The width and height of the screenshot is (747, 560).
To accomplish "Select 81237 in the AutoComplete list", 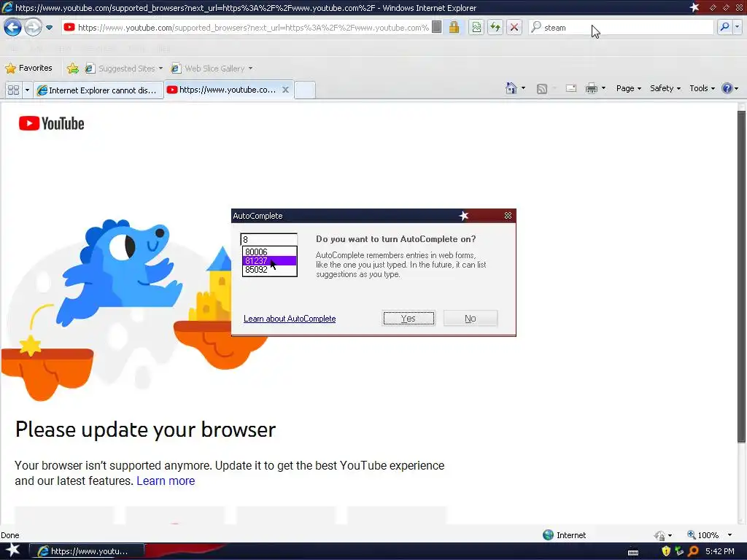I will pos(269,260).
